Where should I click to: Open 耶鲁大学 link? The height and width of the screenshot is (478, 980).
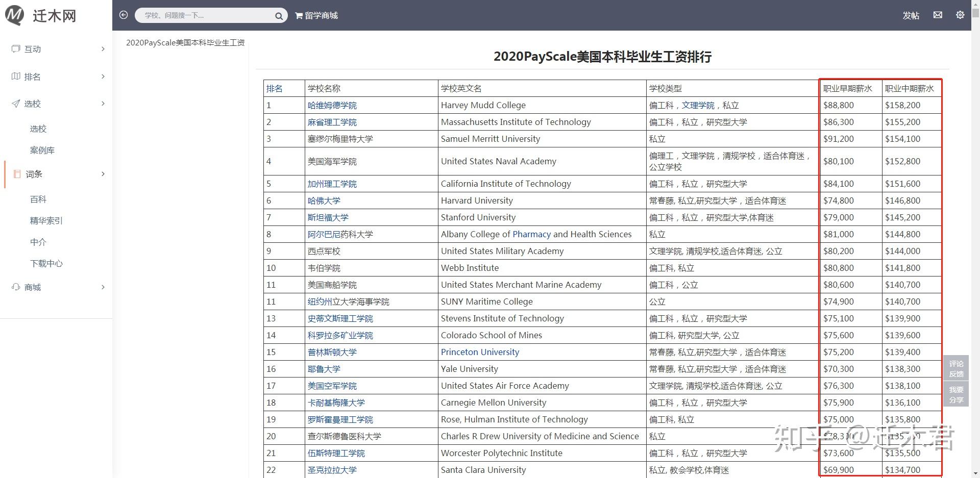tap(324, 369)
